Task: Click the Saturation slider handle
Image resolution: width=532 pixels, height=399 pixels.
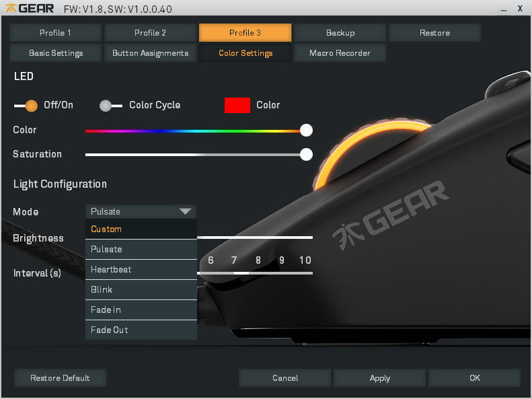Action: [x=306, y=154]
